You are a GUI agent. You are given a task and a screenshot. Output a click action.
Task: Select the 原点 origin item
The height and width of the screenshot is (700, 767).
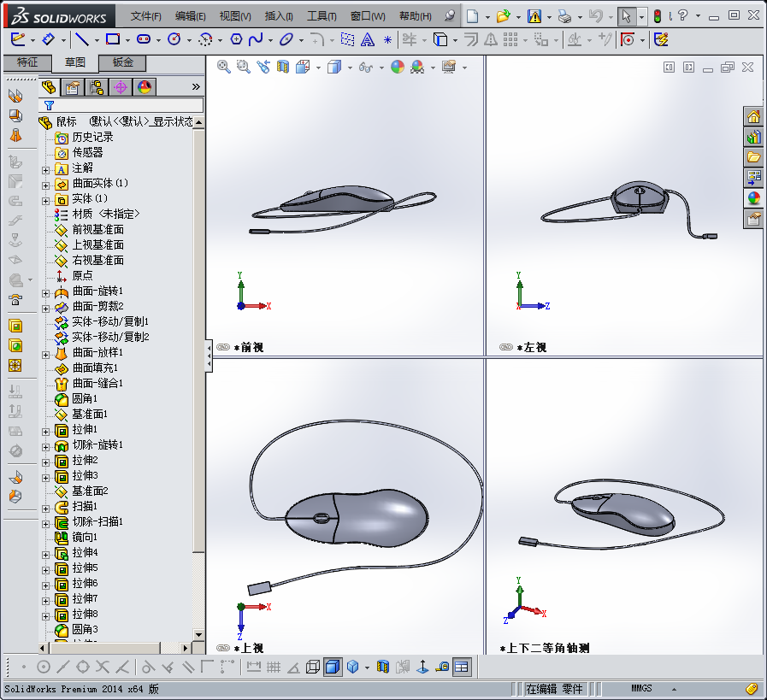tap(82, 275)
